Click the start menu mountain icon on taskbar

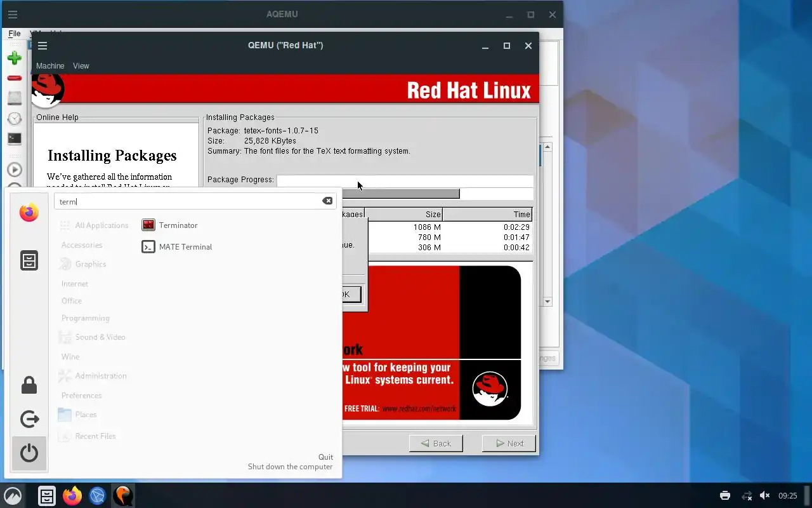(x=13, y=496)
